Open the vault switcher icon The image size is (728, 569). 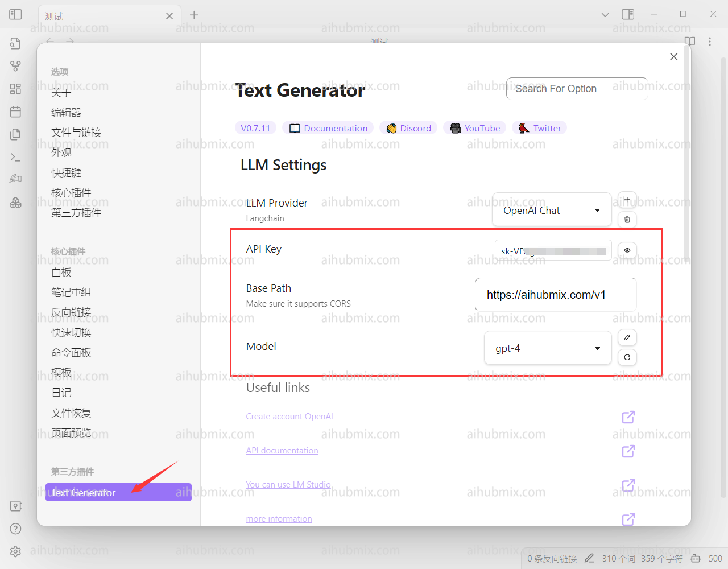[15, 506]
